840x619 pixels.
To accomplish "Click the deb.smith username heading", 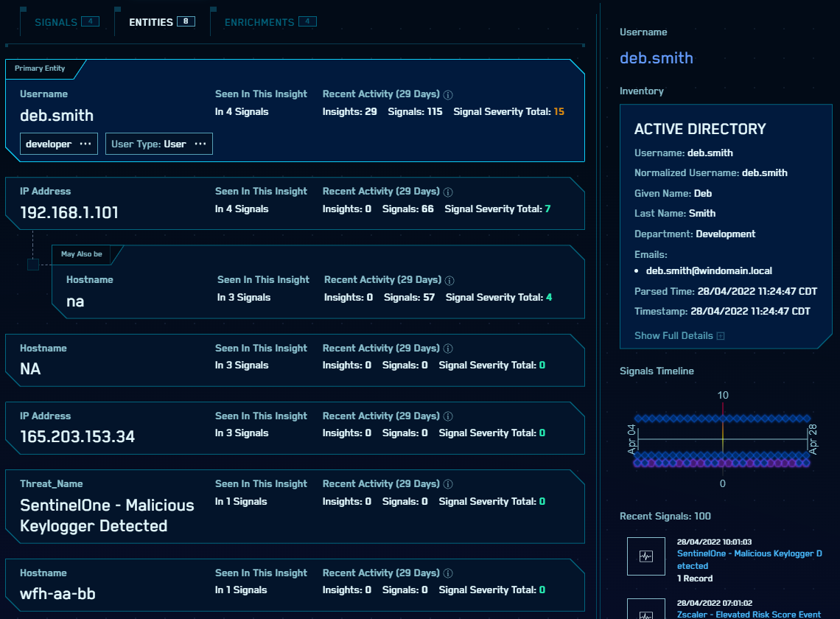I will click(657, 57).
